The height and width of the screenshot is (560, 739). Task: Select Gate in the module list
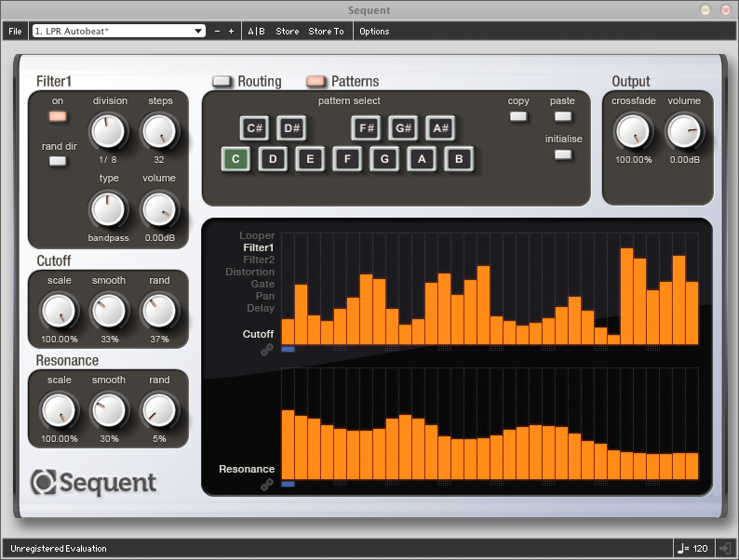coord(262,284)
